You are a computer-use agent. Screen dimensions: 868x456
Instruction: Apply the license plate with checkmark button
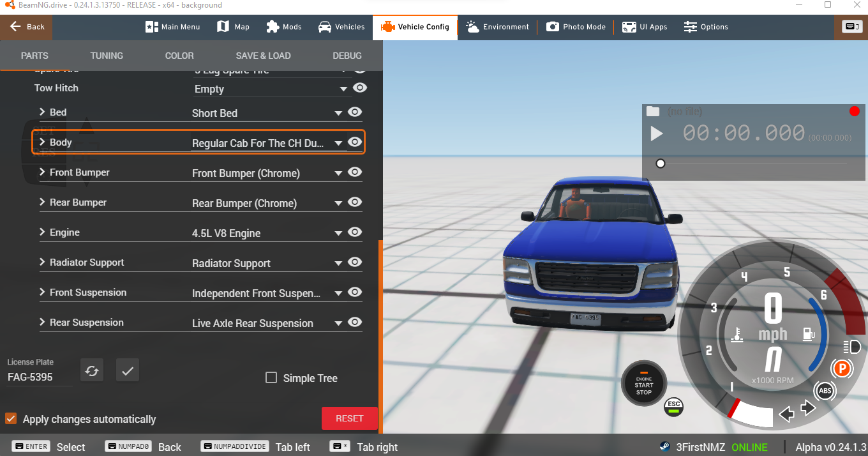pos(128,370)
